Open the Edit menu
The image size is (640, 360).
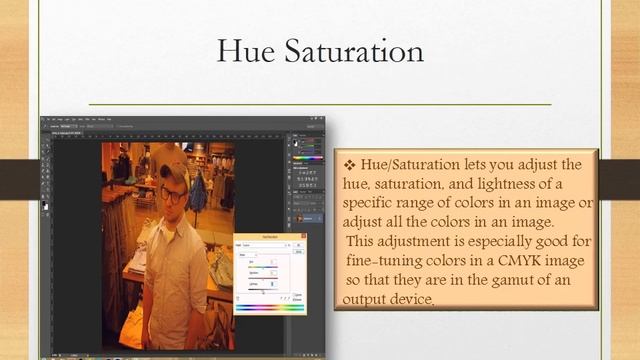(x=53, y=119)
